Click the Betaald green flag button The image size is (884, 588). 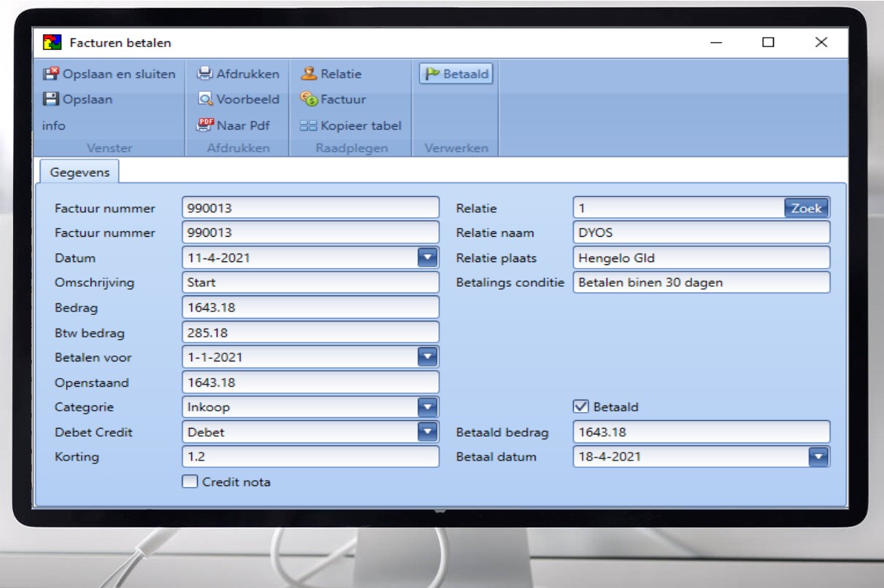456,74
